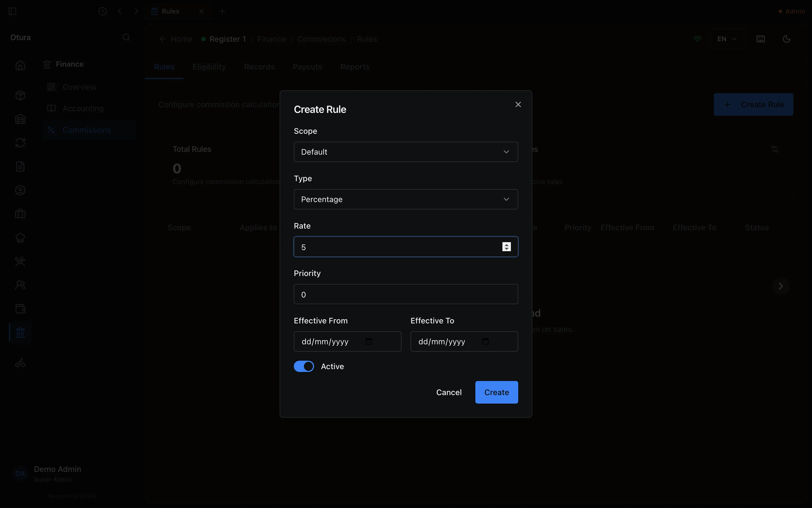Open a new tab with plus icon

click(222, 11)
